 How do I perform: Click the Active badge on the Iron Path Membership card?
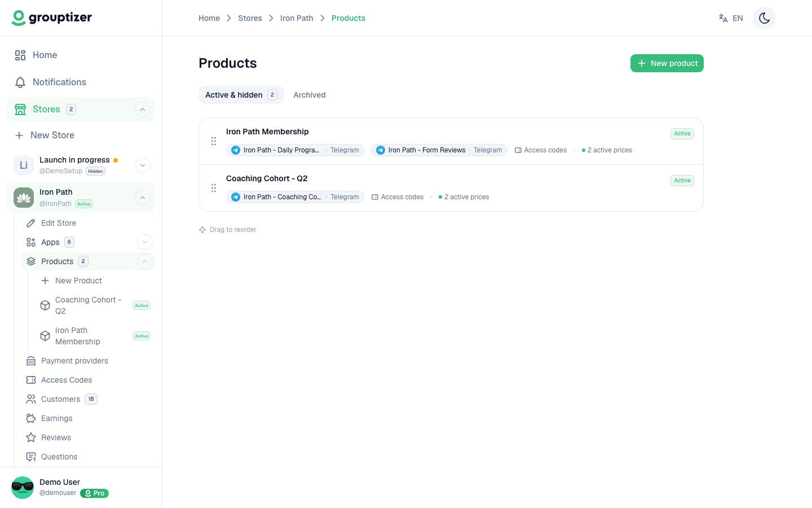pos(682,134)
